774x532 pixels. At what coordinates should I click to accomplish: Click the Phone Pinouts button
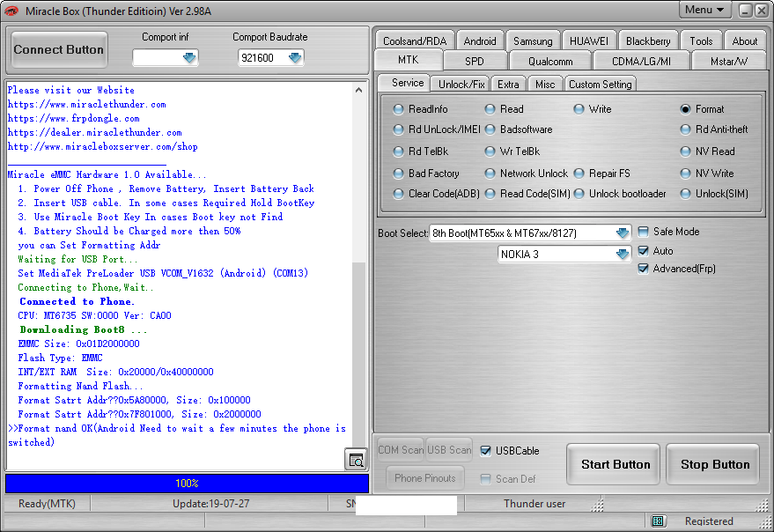(x=425, y=478)
